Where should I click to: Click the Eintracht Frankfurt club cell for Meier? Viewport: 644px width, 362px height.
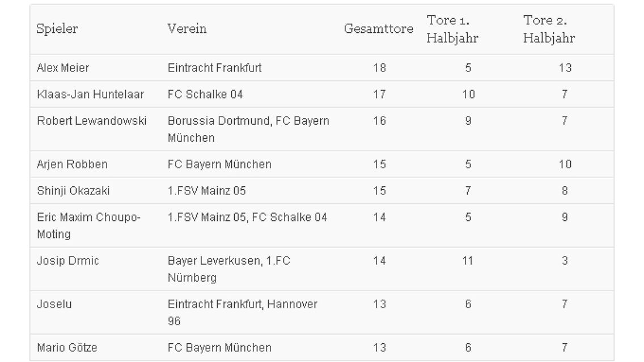tap(215, 68)
